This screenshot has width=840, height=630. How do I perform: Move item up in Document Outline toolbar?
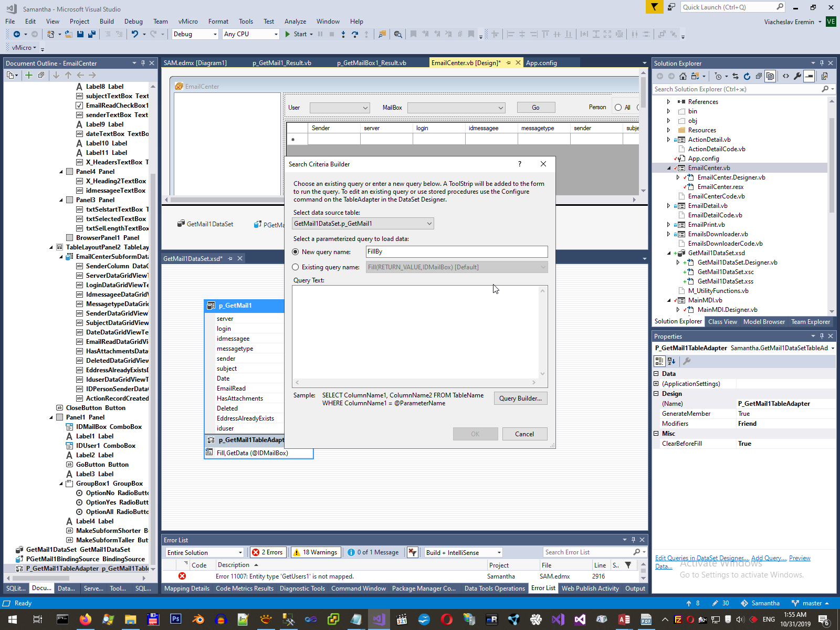(68, 75)
